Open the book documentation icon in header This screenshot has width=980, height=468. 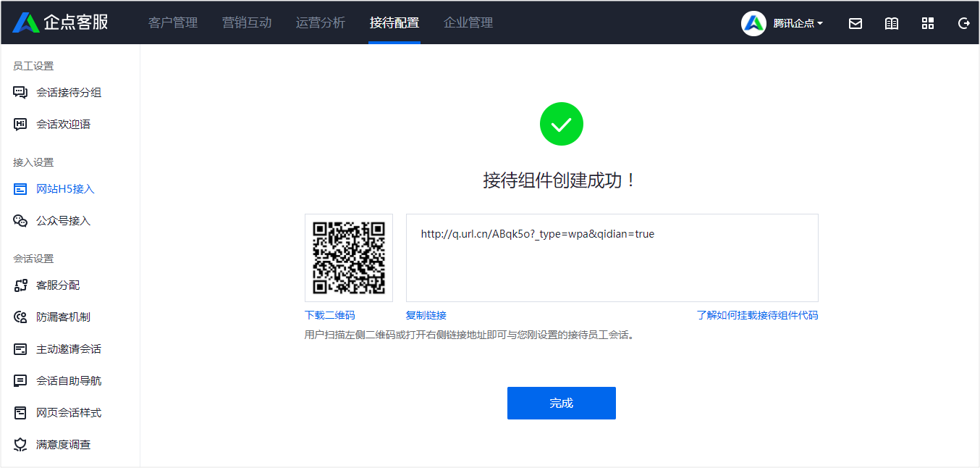pyautogui.click(x=892, y=23)
